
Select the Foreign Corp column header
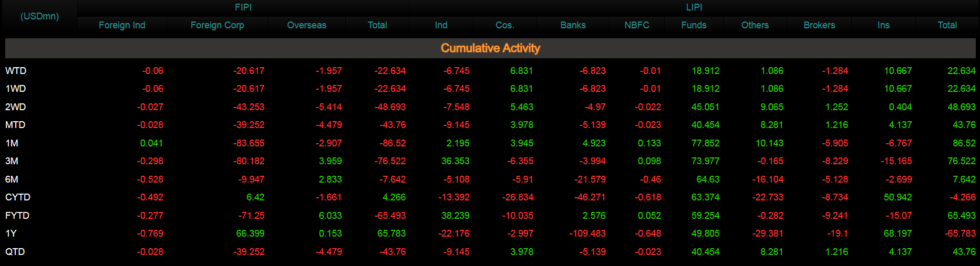pyautogui.click(x=217, y=25)
